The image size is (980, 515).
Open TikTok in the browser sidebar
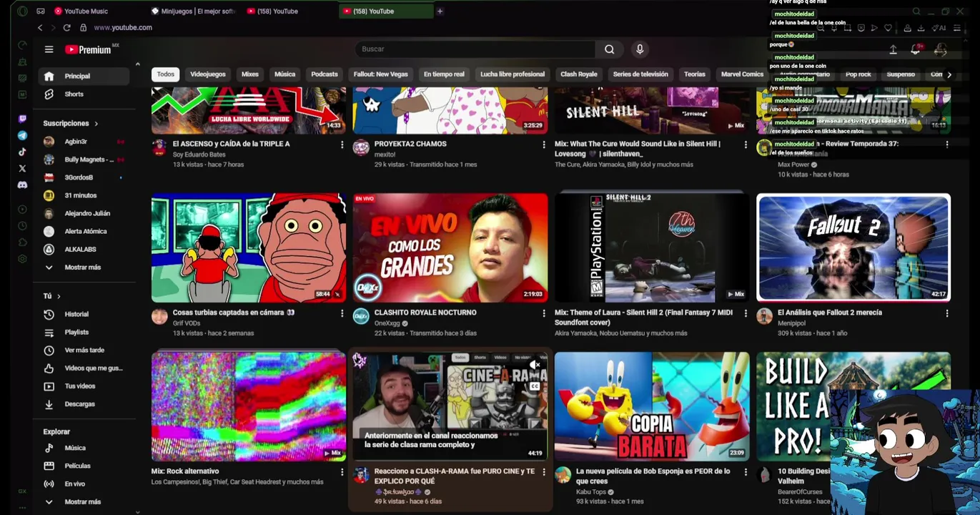(22, 152)
